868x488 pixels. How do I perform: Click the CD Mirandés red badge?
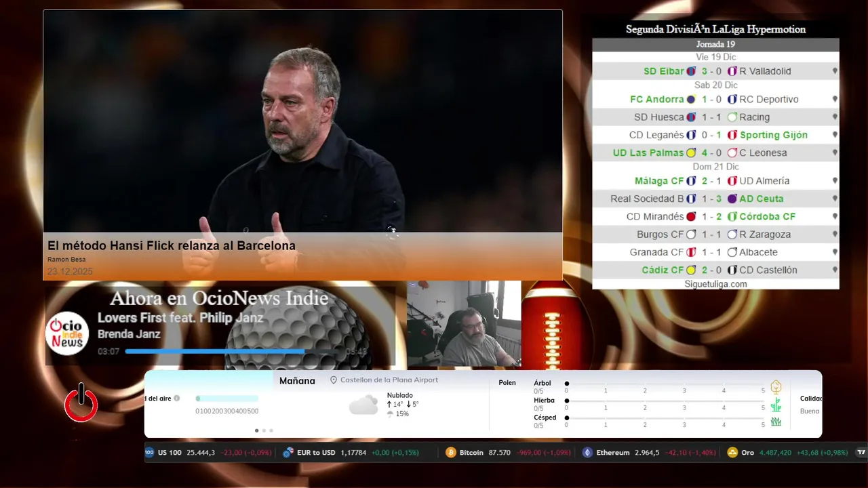coord(691,216)
